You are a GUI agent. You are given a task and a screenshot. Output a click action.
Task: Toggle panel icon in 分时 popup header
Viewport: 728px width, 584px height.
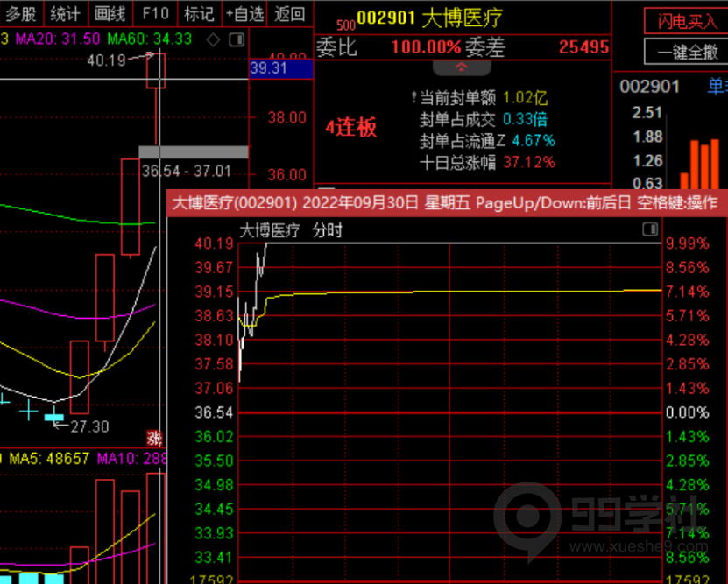tap(650, 229)
